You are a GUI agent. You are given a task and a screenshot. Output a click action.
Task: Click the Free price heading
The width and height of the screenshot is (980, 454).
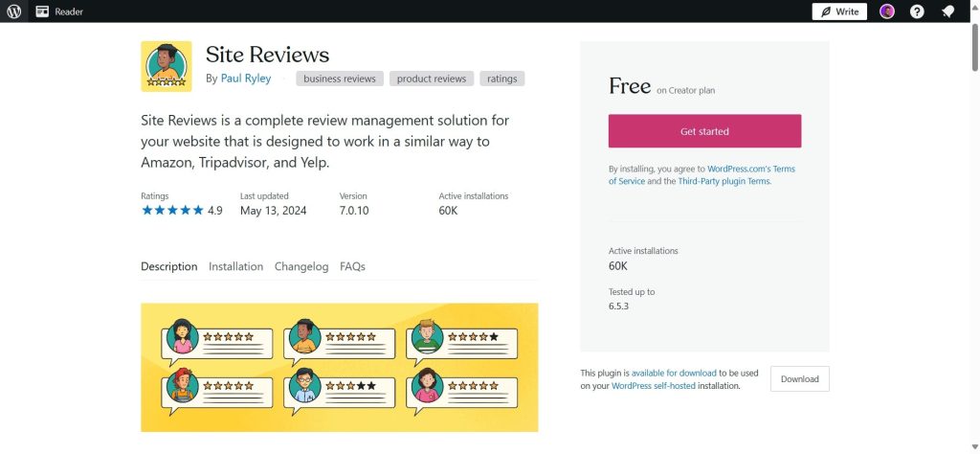pyautogui.click(x=630, y=86)
